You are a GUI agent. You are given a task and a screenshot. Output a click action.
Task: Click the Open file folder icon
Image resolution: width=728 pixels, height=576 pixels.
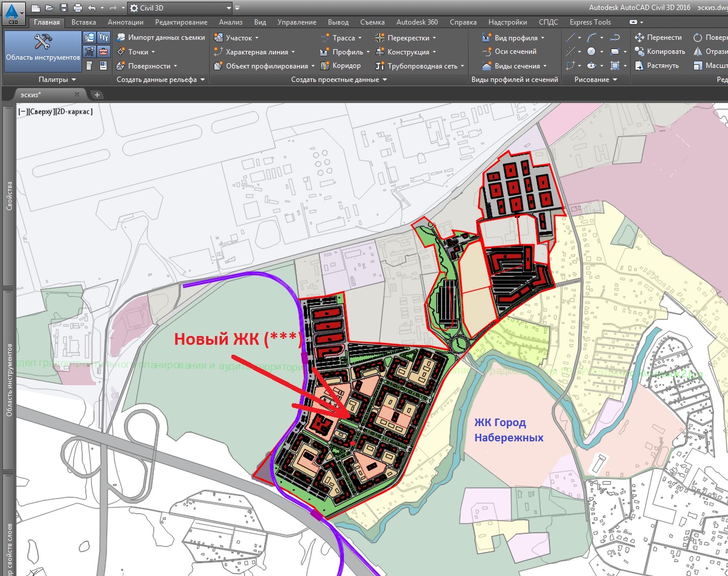(x=49, y=8)
